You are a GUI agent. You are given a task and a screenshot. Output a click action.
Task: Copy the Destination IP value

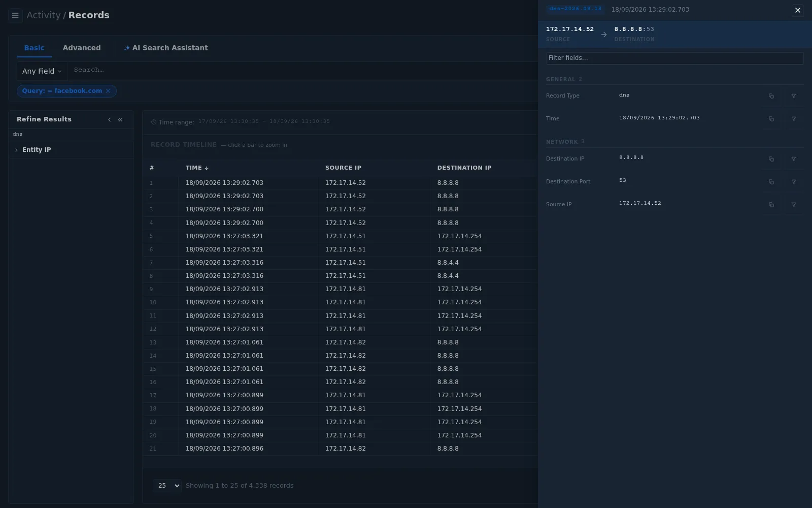[x=771, y=159]
